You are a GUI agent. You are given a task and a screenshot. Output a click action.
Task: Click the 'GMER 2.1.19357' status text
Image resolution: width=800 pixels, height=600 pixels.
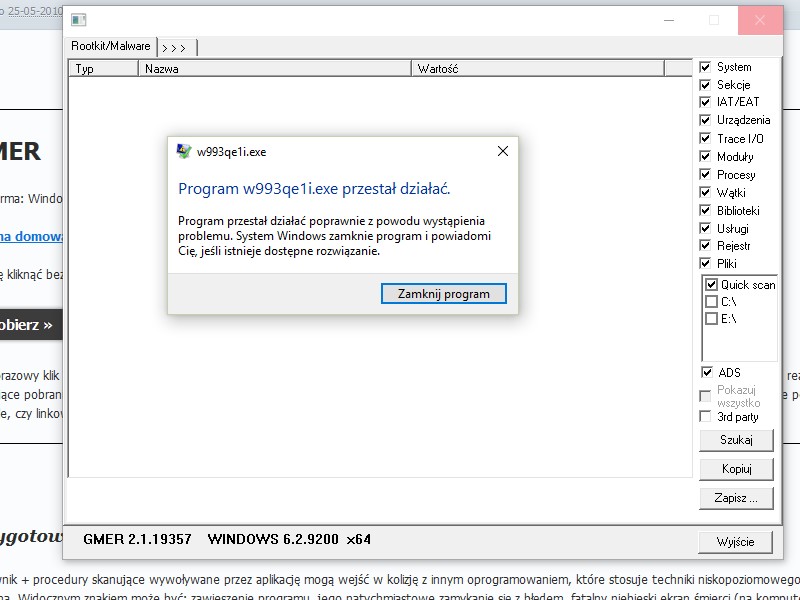click(x=137, y=539)
